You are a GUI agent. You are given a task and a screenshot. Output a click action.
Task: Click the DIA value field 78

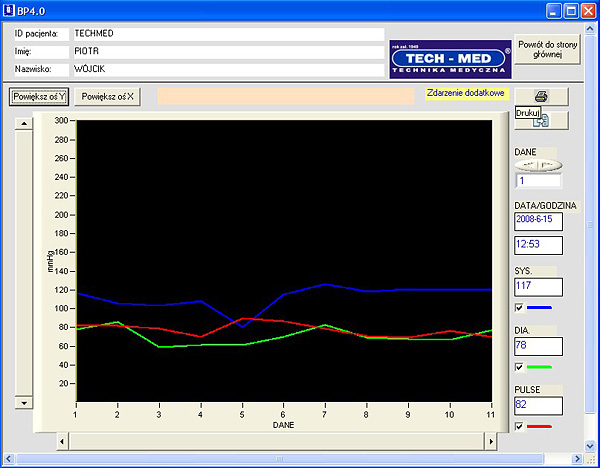point(538,346)
